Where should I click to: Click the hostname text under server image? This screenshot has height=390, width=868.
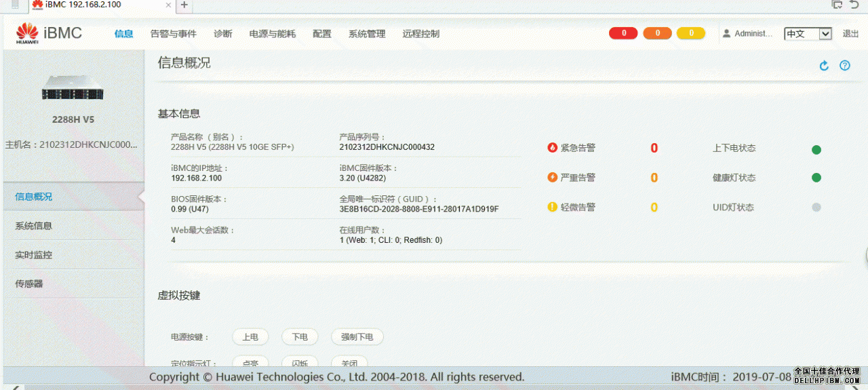point(71,144)
